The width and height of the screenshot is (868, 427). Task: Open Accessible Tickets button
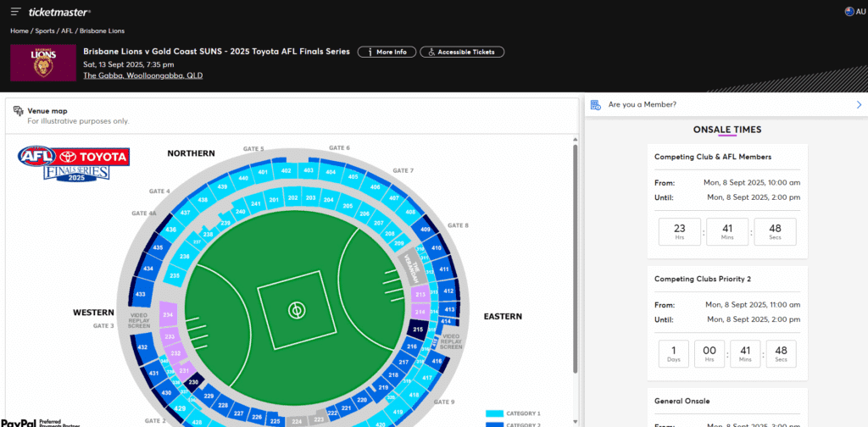[x=462, y=52]
